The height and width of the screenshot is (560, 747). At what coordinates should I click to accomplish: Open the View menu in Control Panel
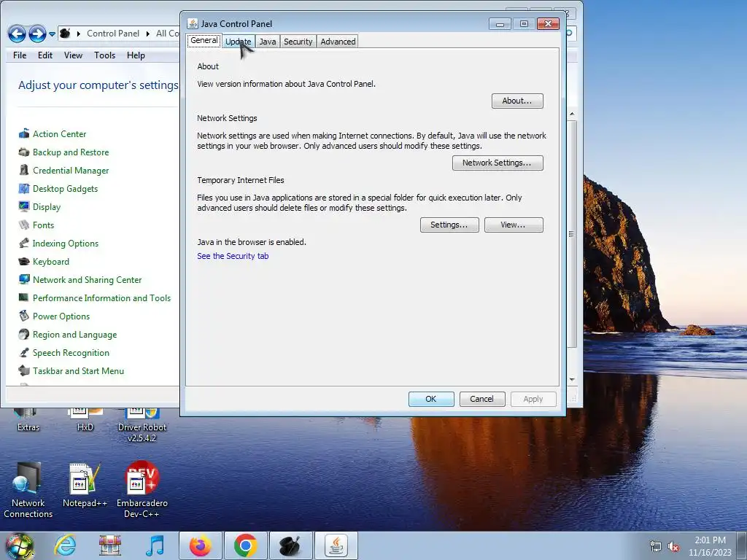coord(73,55)
